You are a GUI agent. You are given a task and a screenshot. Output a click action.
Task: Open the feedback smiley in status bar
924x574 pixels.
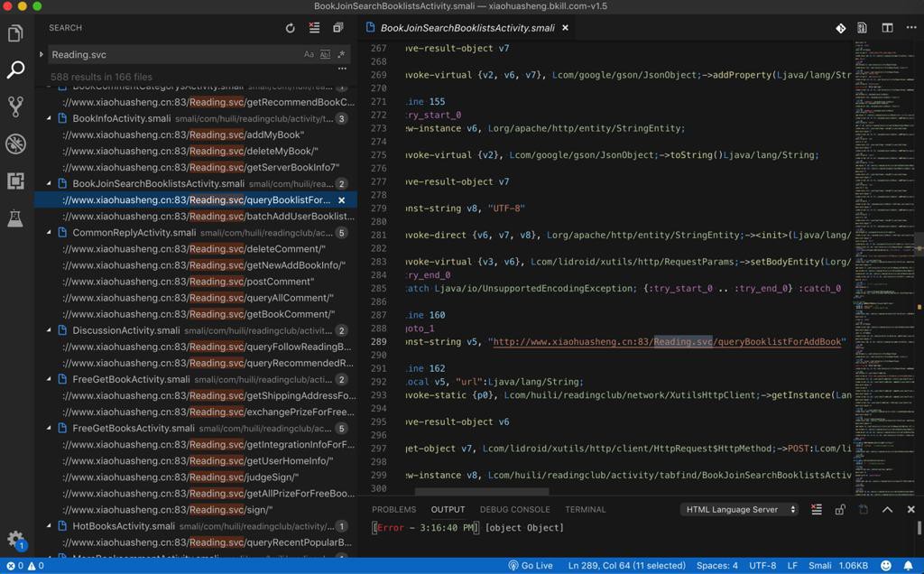click(x=886, y=566)
